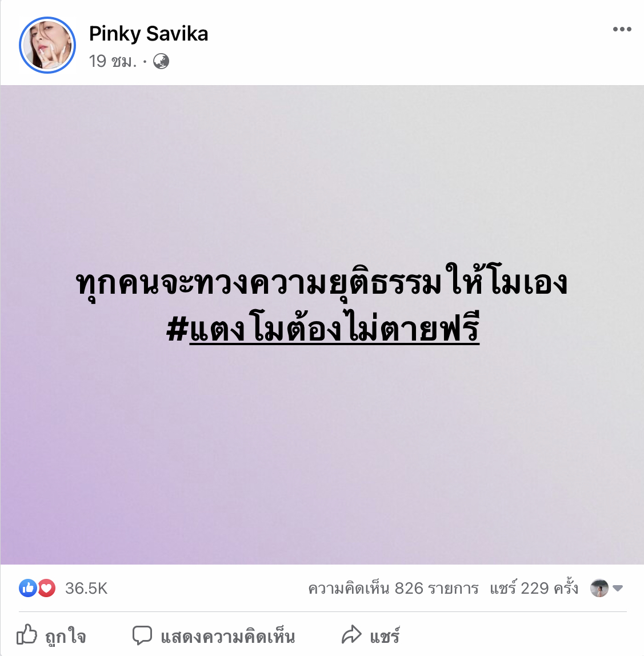This screenshot has width=644, height=656.
Task: Click the red heart reaction icon
Action: point(46,588)
